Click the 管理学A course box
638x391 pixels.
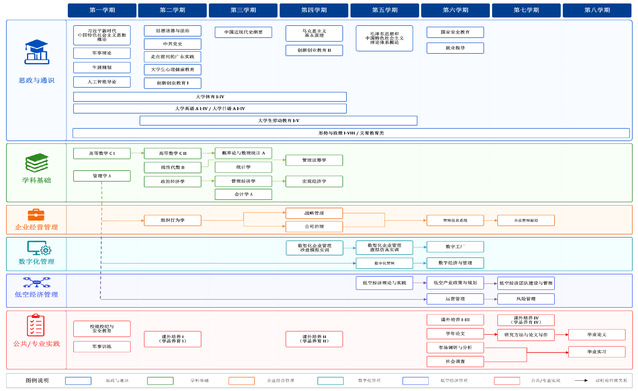pos(102,176)
